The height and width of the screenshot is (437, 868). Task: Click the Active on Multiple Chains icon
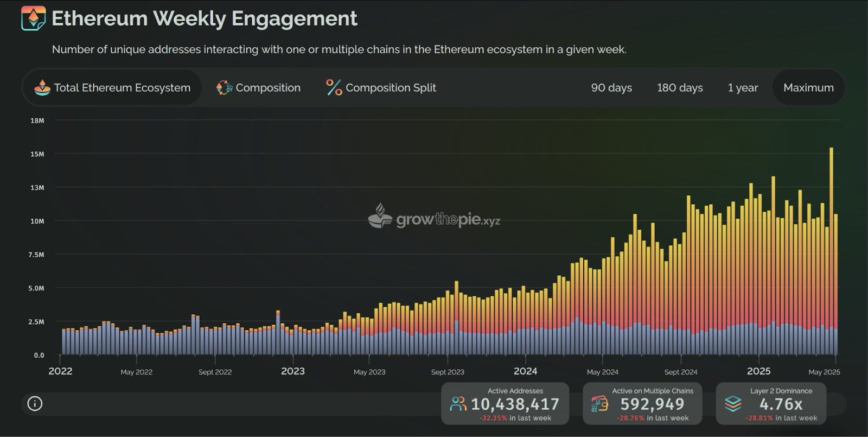(x=599, y=404)
